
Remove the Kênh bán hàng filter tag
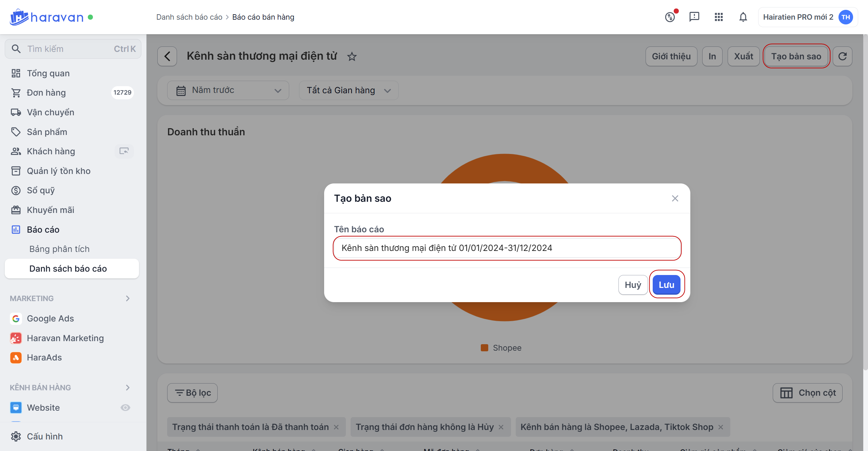721,427
